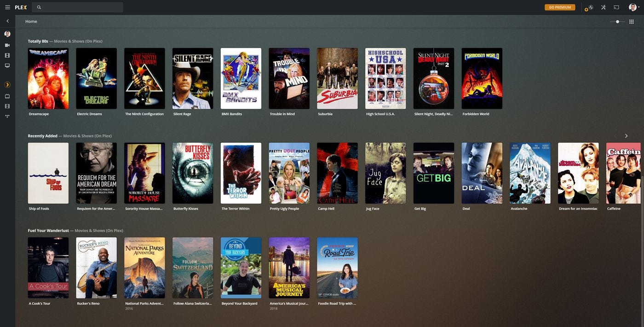Select the yellow Plex chevron in sidebar
This screenshot has height=327, width=644.
coord(7,85)
